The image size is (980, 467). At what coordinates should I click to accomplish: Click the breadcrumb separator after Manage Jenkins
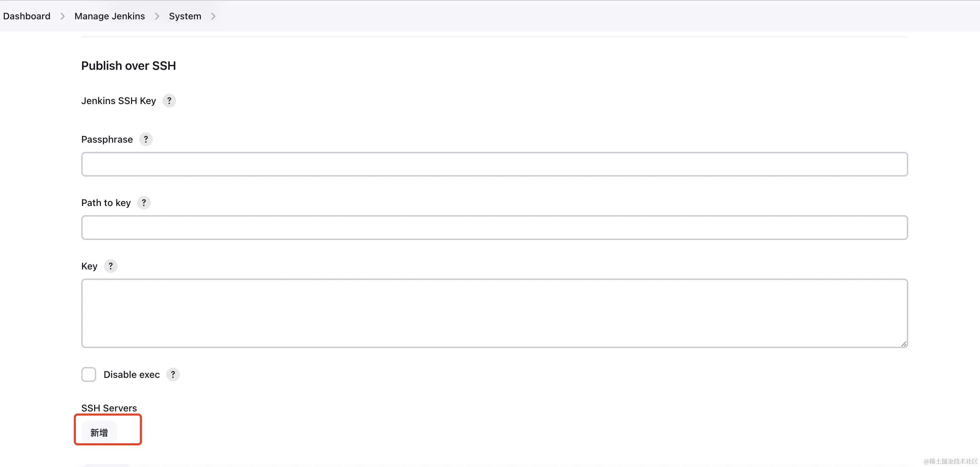pyautogui.click(x=157, y=16)
